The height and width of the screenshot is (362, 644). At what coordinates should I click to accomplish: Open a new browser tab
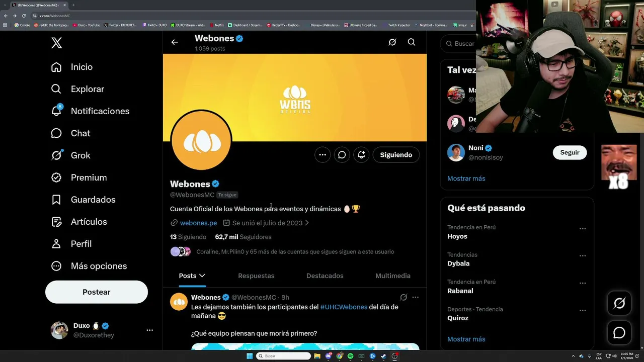click(73, 5)
